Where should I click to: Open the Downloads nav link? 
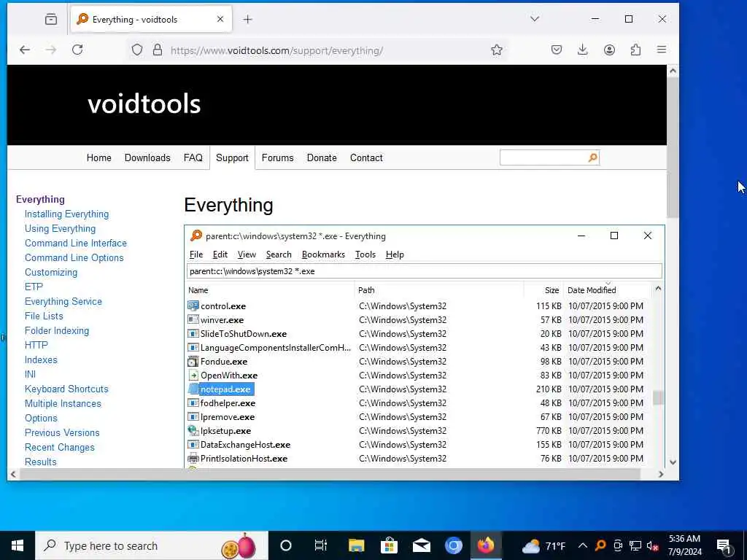point(147,157)
